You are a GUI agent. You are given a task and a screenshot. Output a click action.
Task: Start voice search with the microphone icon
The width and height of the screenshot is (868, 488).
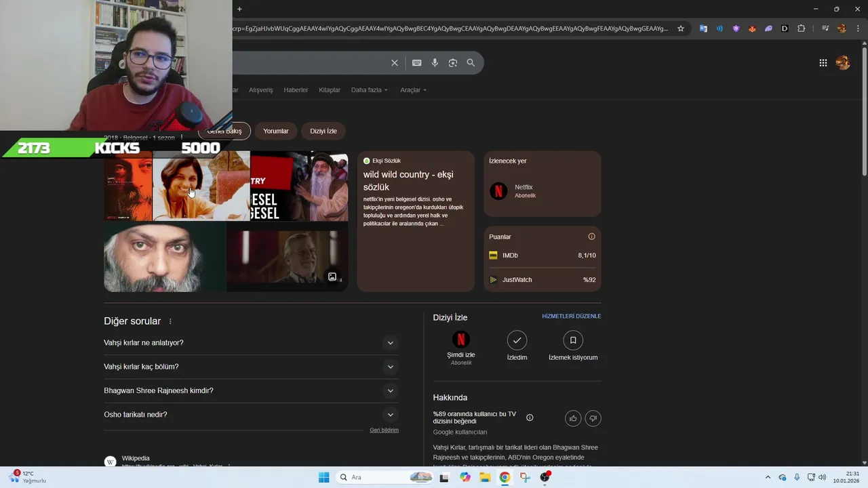tap(435, 63)
